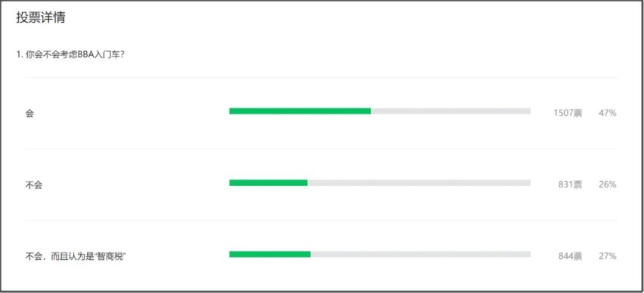The image size is (644, 293).
Task: Click the question number 1 prefix
Action: [20, 55]
